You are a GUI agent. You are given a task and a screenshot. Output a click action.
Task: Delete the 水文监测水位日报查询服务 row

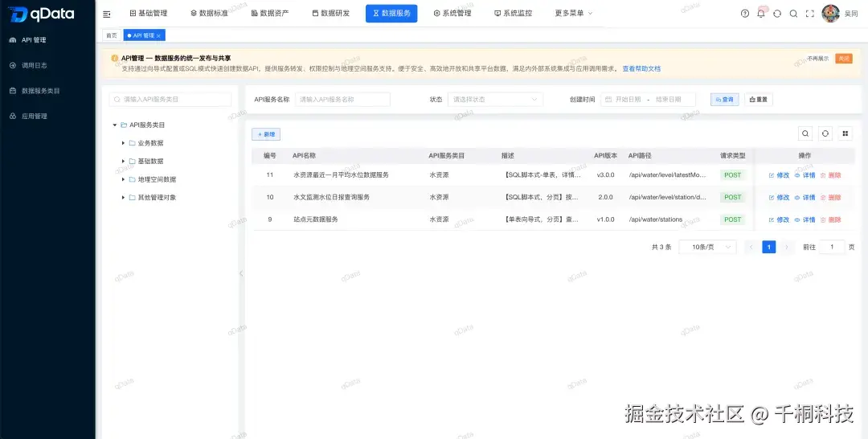coord(831,197)
